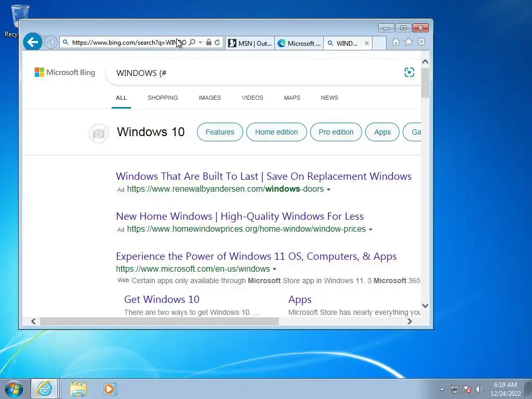Click the Windows 10 image placeholder thumbnail
532x399 pixels.
[99, 134]
